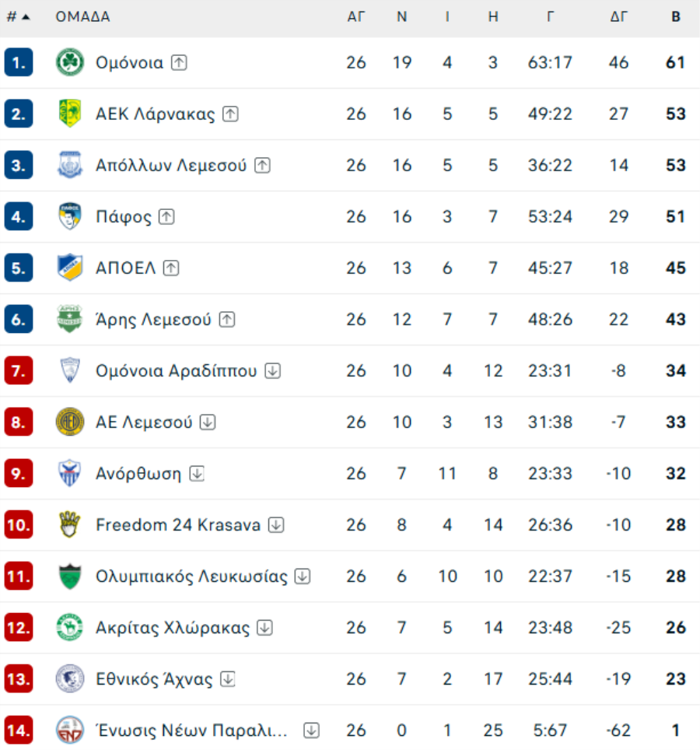Open the Ομόνοια Αραδίππου team link
700x750 pixels.
click(176, 371)
